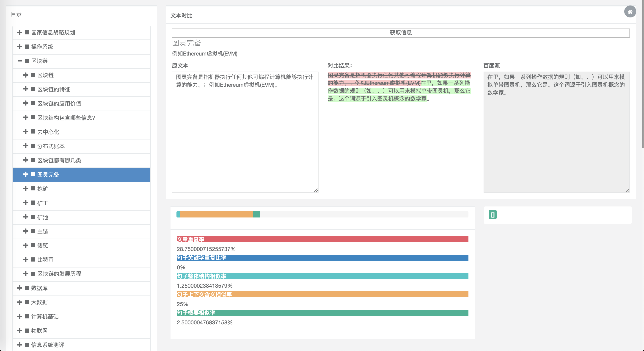Click the 2.500000476837158% value
This screenshot has width=644, height=351.
(x=204, y=323)
